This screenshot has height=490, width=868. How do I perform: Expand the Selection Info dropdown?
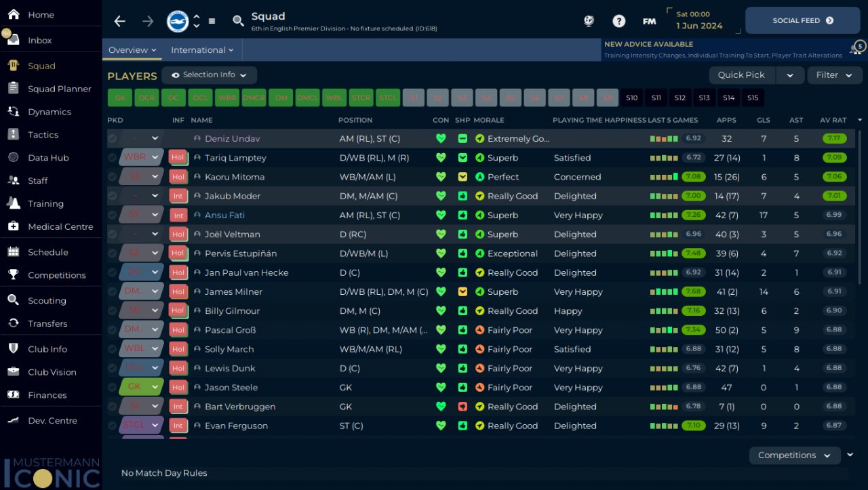point(209,75)
